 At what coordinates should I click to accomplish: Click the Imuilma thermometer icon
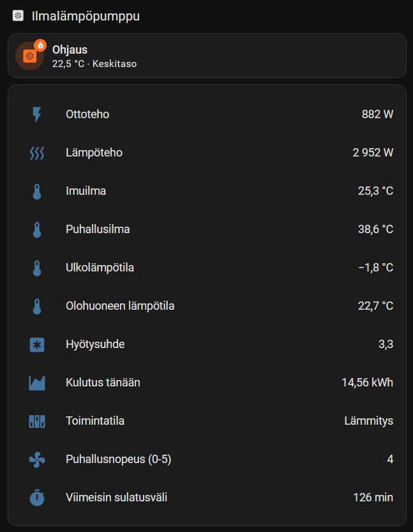[x=37, y=192]
